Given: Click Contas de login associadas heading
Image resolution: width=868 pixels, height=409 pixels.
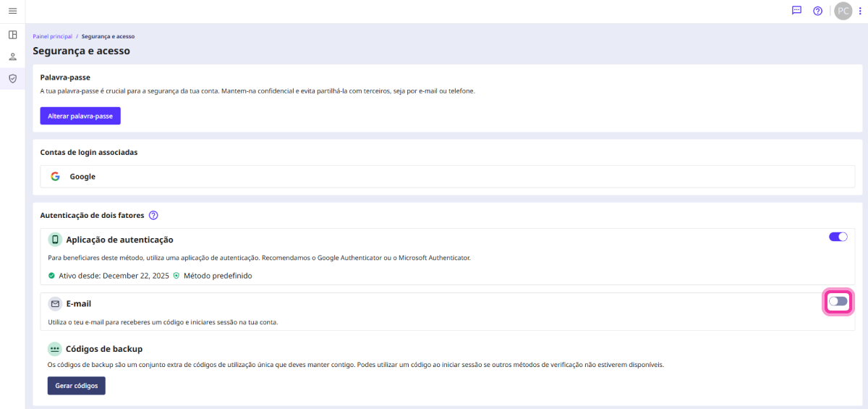Looking at the screenshot, I should click(x=89, y=153).
